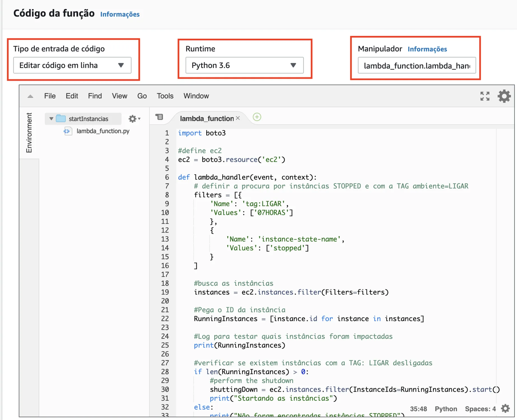
Task: Toggle fullscreen editor mode icon
Action: point(485,96)
